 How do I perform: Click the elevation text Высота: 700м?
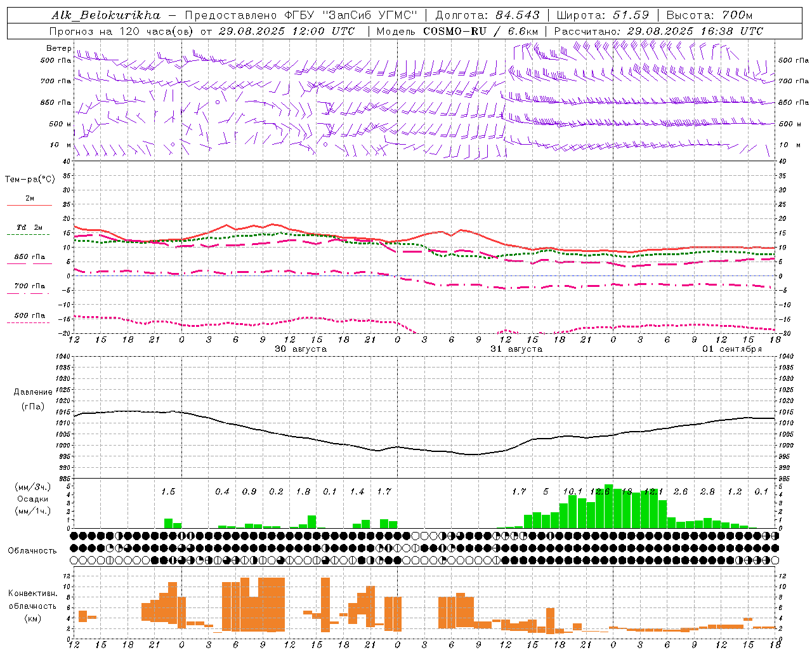(x=709, y=15)
